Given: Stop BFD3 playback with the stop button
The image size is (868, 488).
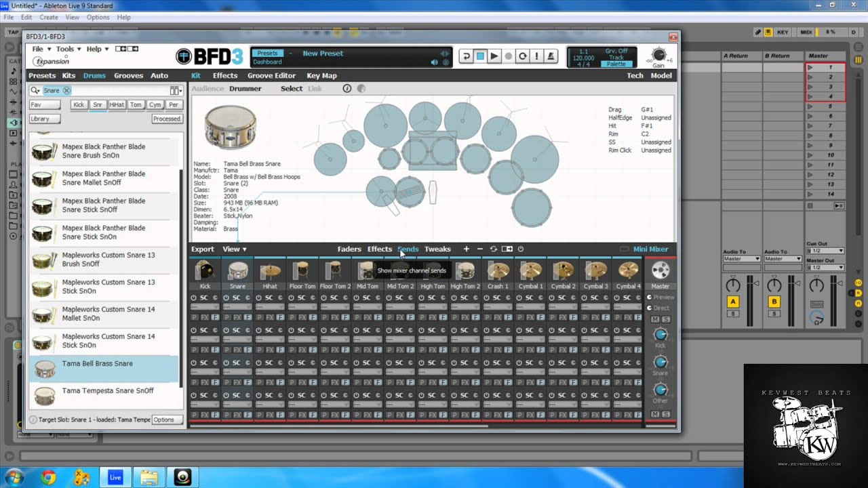Looking at the screenshot, I should (x=480, y=56).
